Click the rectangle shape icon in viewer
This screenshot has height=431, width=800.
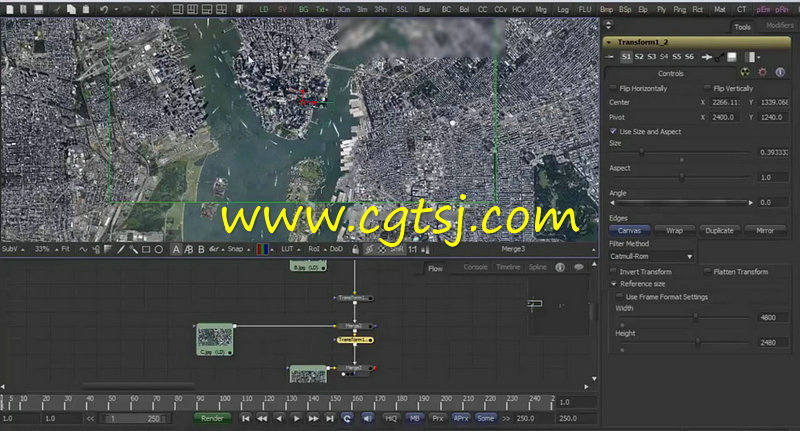[146, 249]
